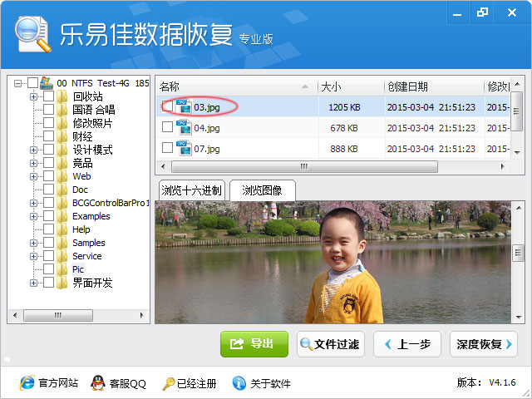Click the folder tree horizontal scrollbar thumb
Viewport: 532px width, 399px height.
click(x=58, y=315)
